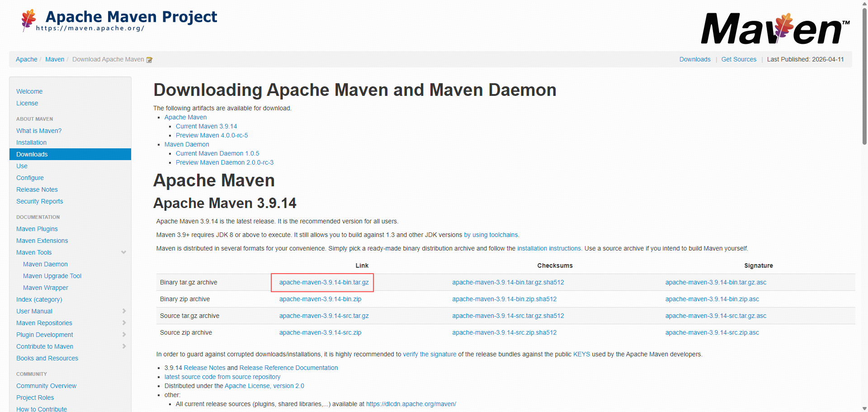Download apache-maven-3.9.14-bin.zip
The width and height of the screenshot is (868, 412).
[320, 299]
